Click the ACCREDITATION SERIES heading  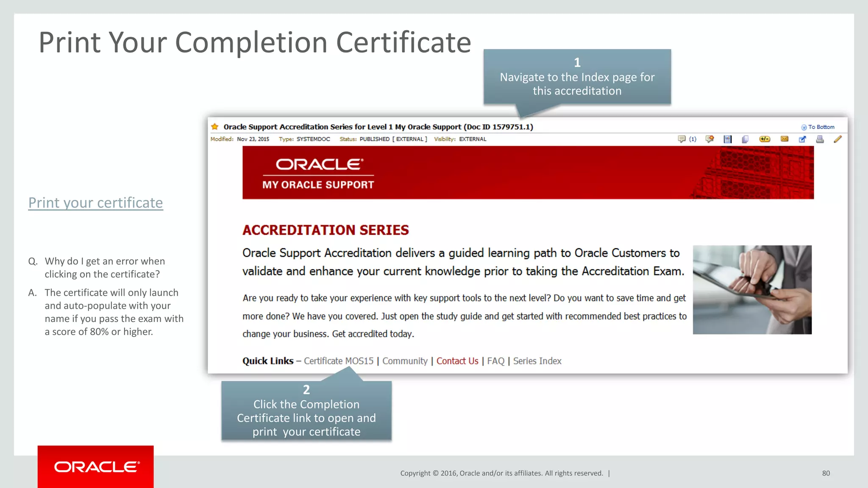pyautogui.click(x=325, y=230)
